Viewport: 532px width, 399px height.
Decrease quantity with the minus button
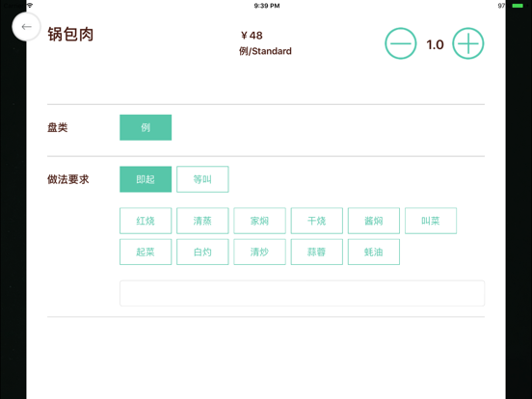coord(400,43)
